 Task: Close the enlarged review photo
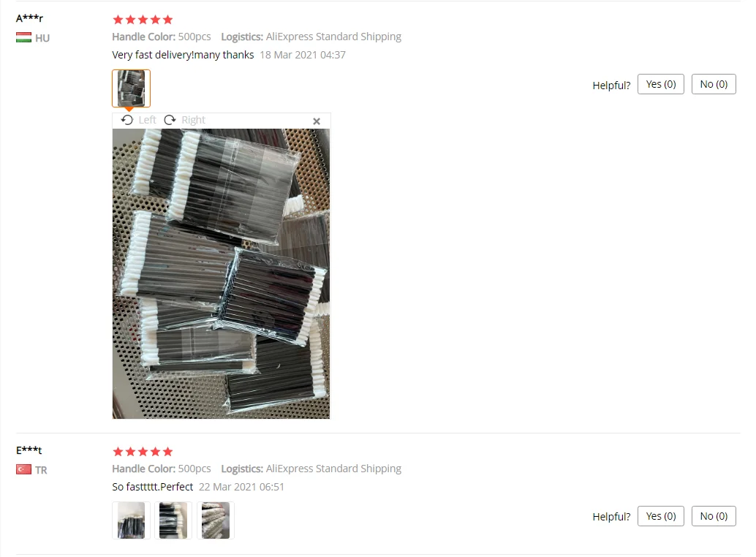pos(317,121)
